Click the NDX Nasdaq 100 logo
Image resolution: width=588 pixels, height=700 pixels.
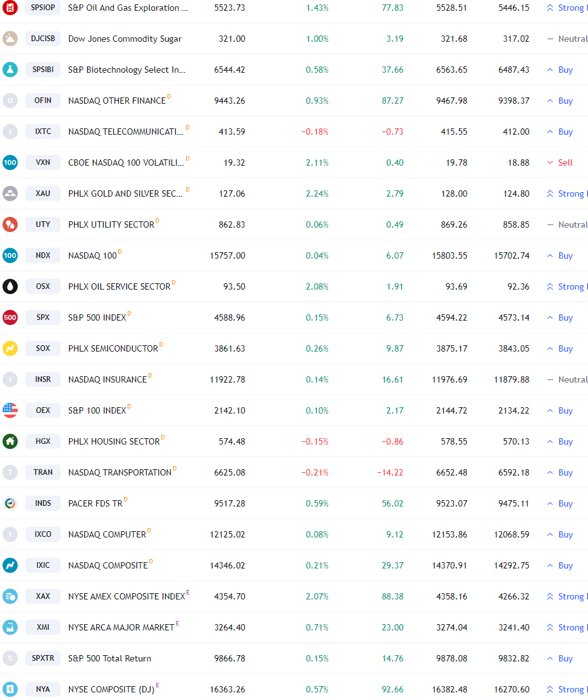pyautogui.click(x=10, y=255)
